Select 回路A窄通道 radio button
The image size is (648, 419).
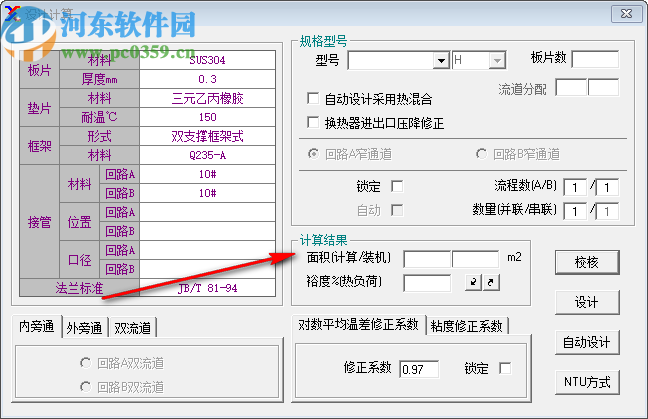(314, 154)
